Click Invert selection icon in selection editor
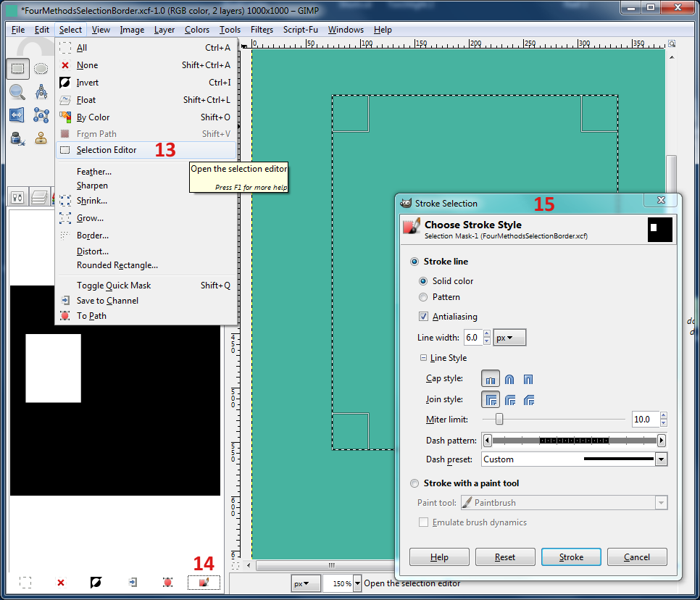Screen dimensions: 700x600 96,582
